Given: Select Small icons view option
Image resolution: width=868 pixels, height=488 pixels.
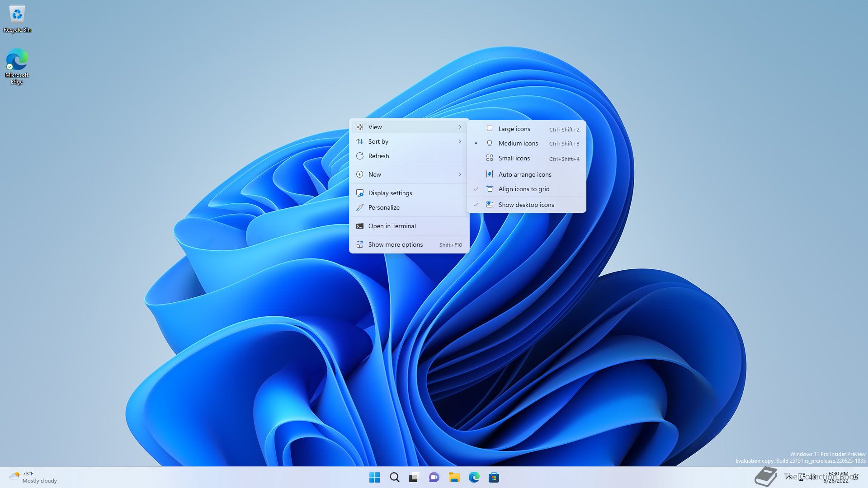Looking at the screenshot, I should pos(526,158).
